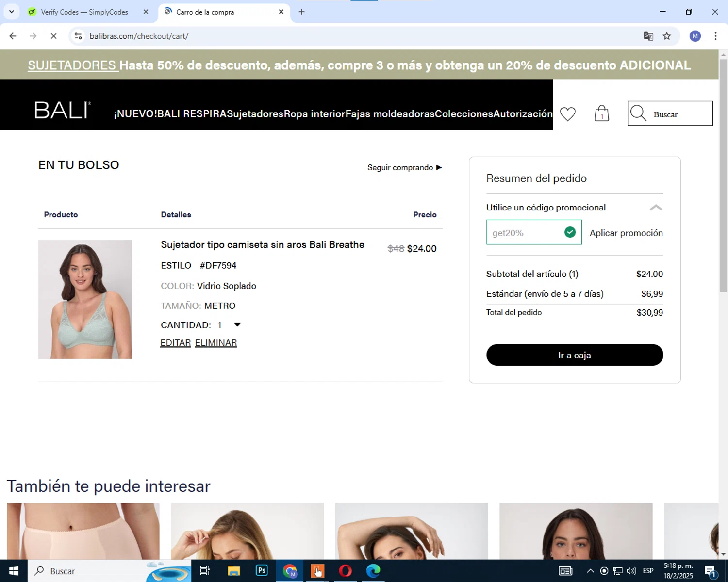Image resolution: width=728 pixels, height=582 pixels.
Task: Click the Subtotal del artículo (1) text
Action: point(532,274)
